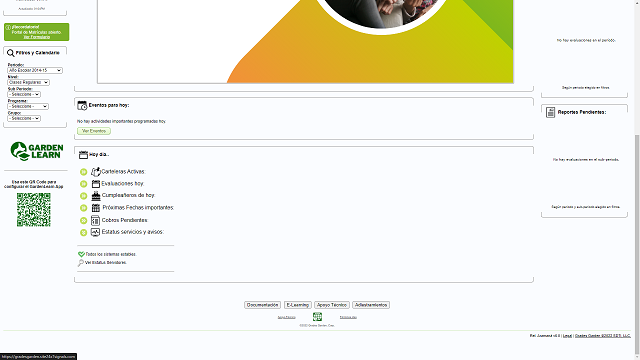Viewport: 640px width, 360px height.
Task: Open the footer link right of green icon
Action: (x=348, y=317)
